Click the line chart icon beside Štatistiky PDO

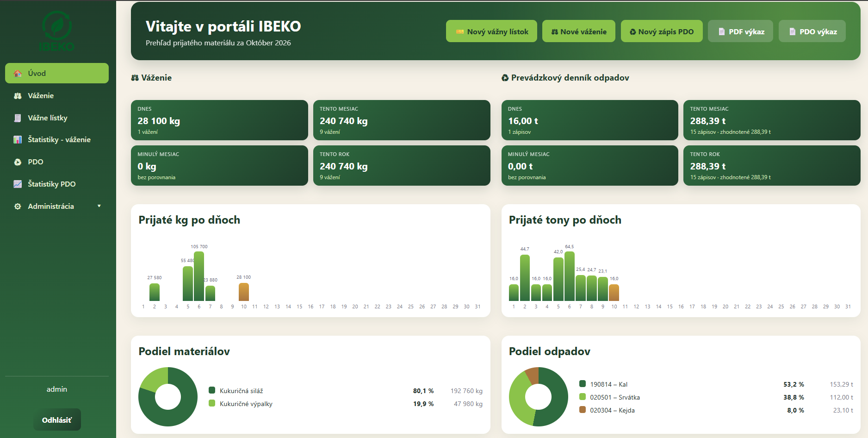(18, 184)
